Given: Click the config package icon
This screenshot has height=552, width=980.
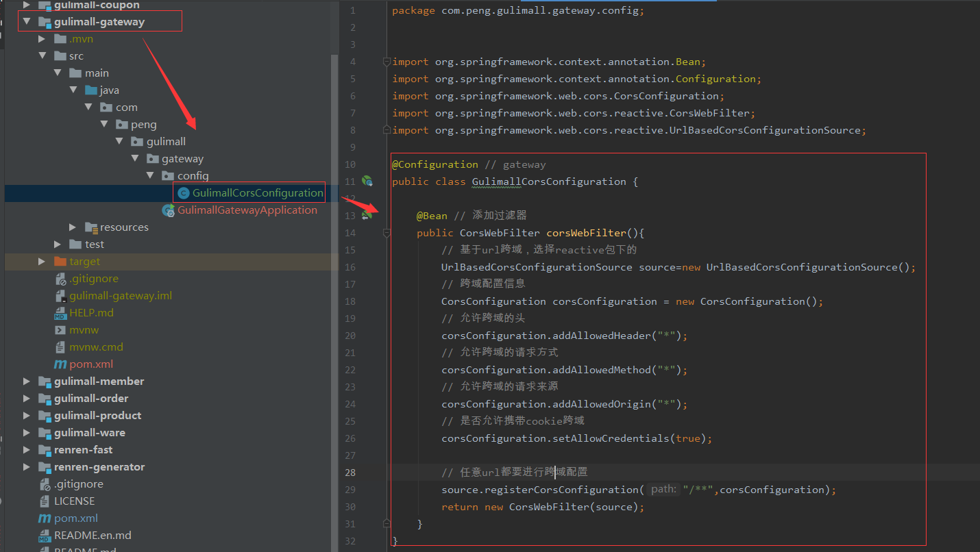Looking at the screenshot, I should pos(168,176).
